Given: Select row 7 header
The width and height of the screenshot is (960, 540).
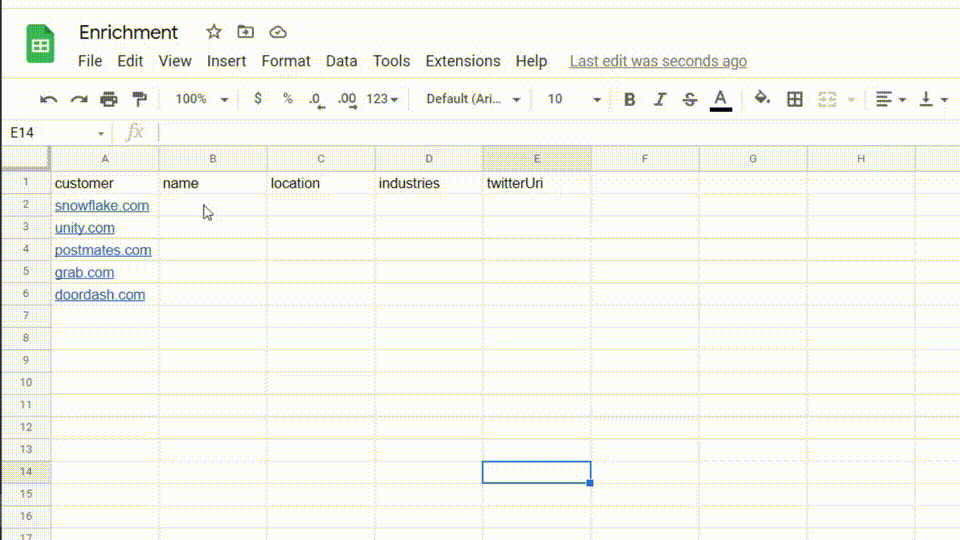Looking at the screenshot, I should point(26,316).
